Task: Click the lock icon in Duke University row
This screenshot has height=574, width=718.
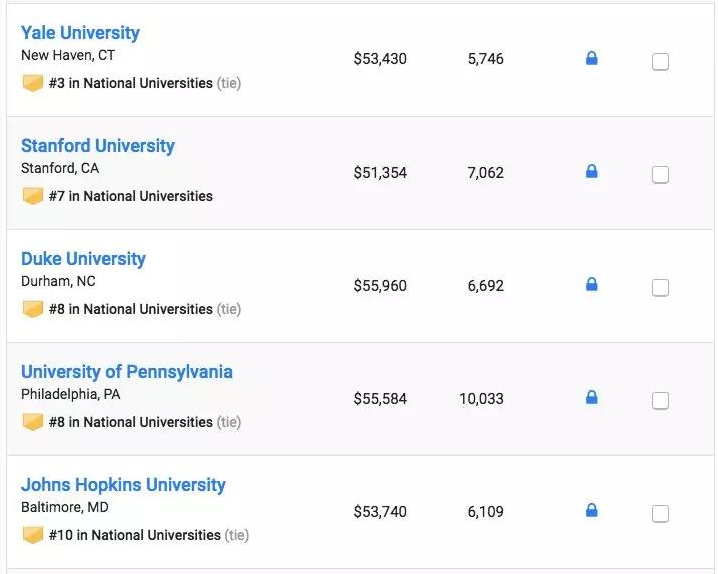Action: (591, 285)
